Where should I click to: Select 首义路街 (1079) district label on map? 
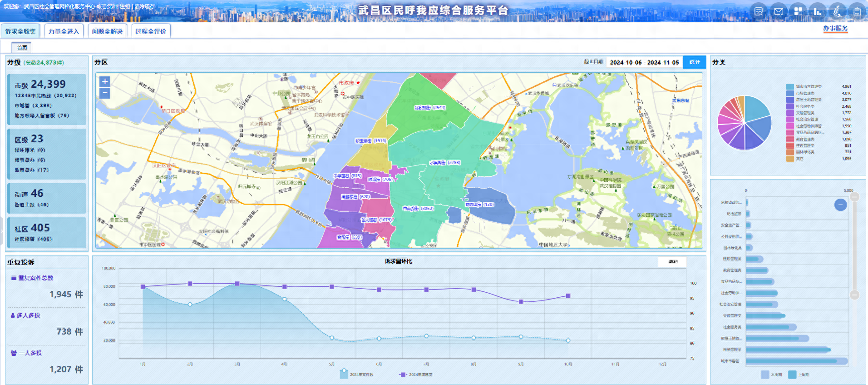[376, 220]
